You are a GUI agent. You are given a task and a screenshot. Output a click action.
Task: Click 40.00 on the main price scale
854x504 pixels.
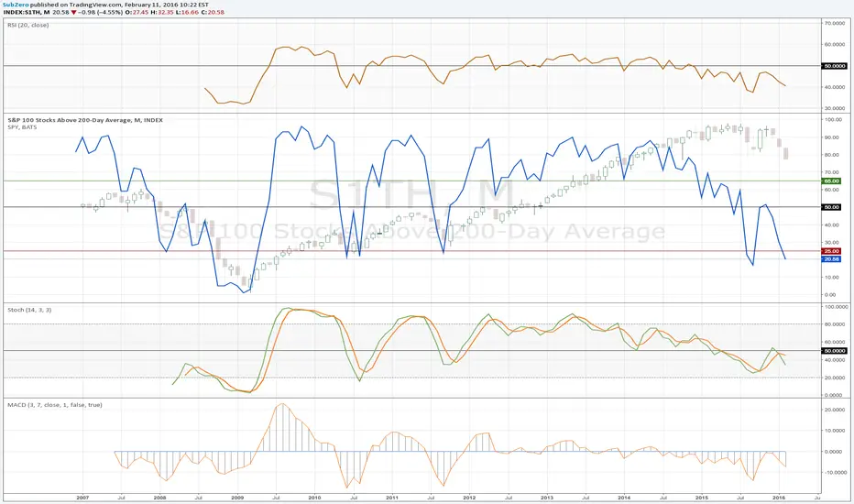click(833, 225)
